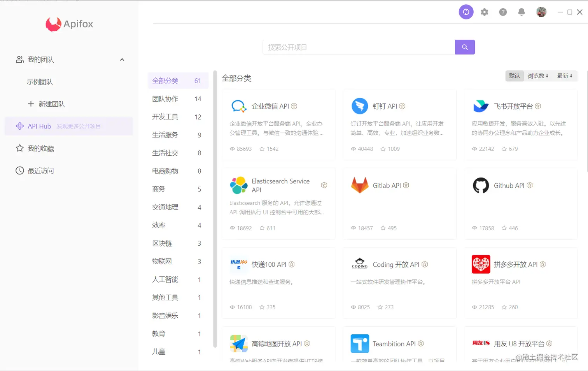The height and width of the screenshot is (371, 588).
Task: Click star icon on 钉钉 API card
Action: click(x=383, y=149)
